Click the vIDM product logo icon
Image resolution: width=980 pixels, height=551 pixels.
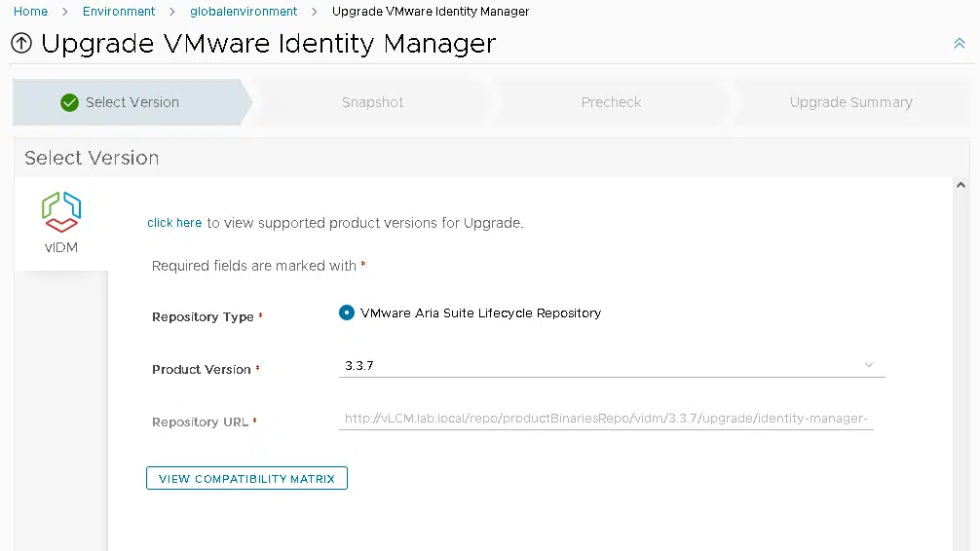(61, 212)
